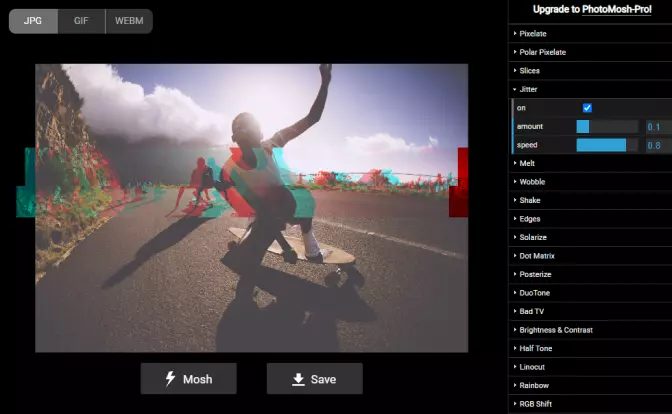This screenshot has width=672, height=414.
Task: Switch to the WEBM output tab
Action: pyautogui.click(x=129, y=21)
